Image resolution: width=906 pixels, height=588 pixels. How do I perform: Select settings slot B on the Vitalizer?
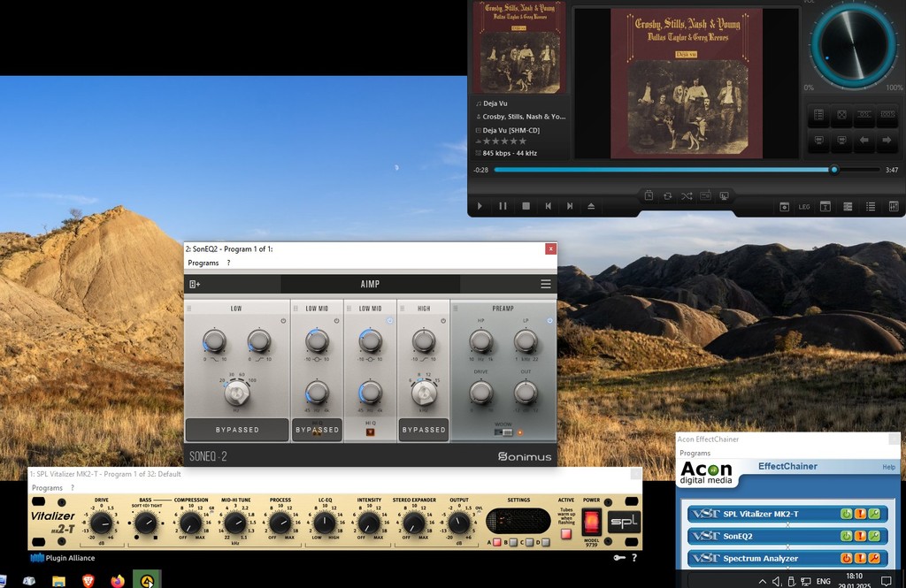click(x=514, y=542)
